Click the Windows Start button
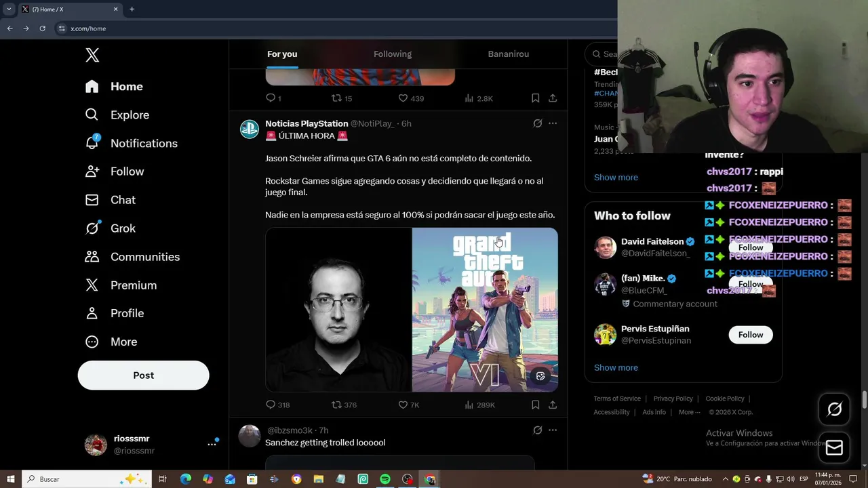Image resolution: width=868 pixels, height=488 pixels. click(x=11, y=479)
